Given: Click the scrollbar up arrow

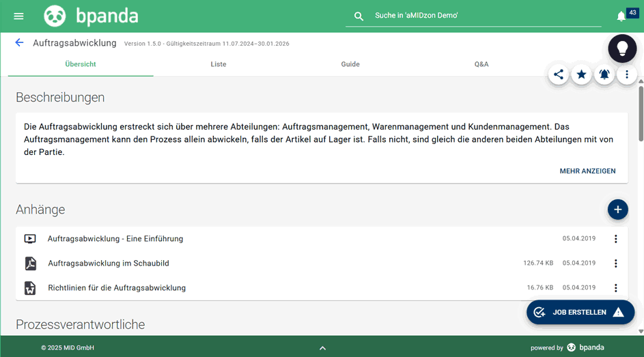Looking at the screenshot, I should (x=641, y=81).
